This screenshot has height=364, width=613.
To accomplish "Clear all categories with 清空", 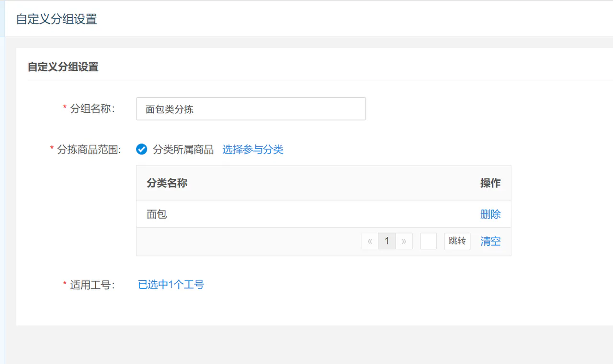I will [x=490, y=242].
